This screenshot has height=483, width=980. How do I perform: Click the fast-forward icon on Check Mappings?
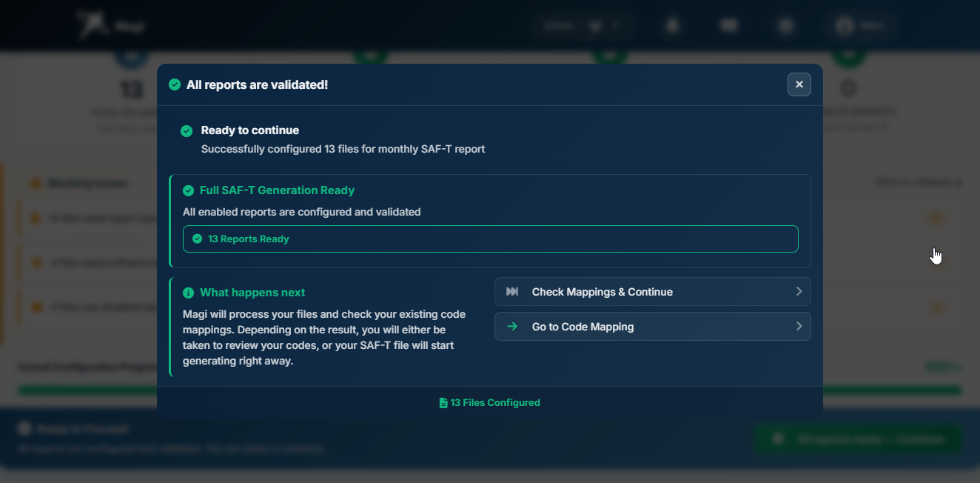click(512, 292)
